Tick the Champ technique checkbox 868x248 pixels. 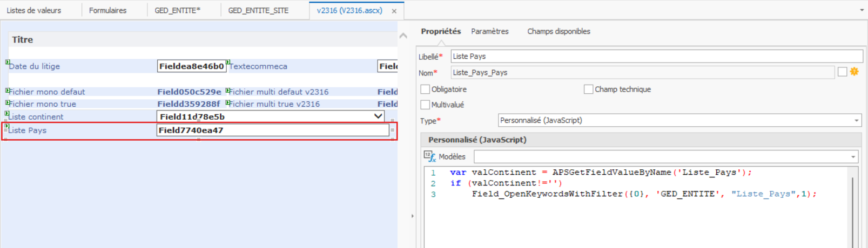[x=588, y=89]
